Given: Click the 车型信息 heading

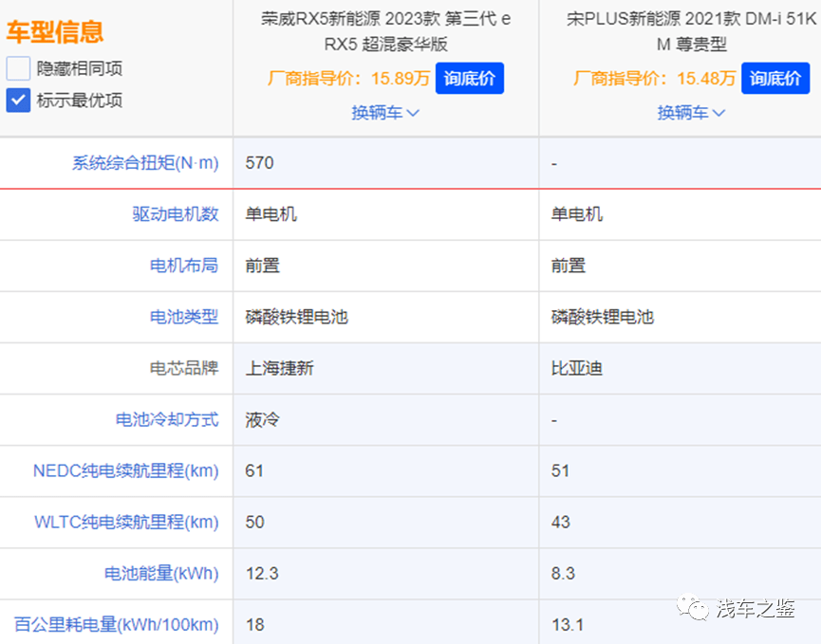Looking at the screenshot, I should (55, 31).
